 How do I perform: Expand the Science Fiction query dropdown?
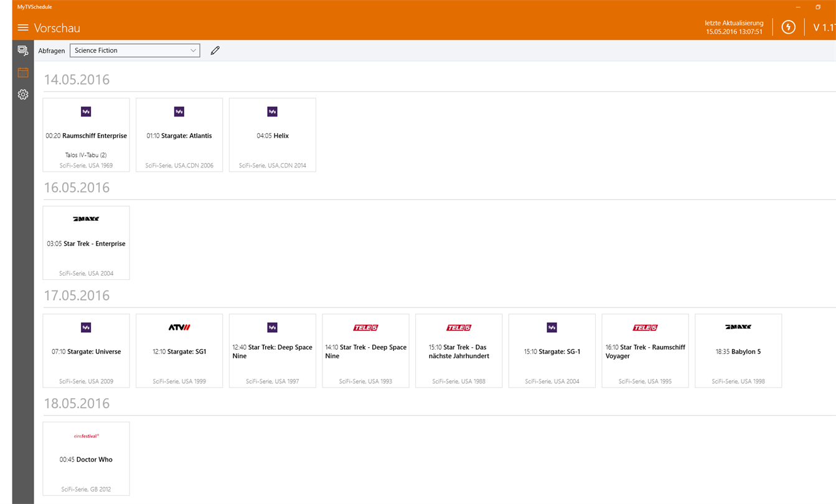pos(135,50)
